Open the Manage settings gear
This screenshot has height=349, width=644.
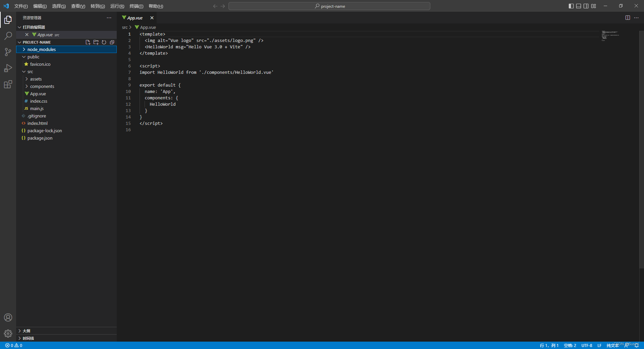click(8, 334)
